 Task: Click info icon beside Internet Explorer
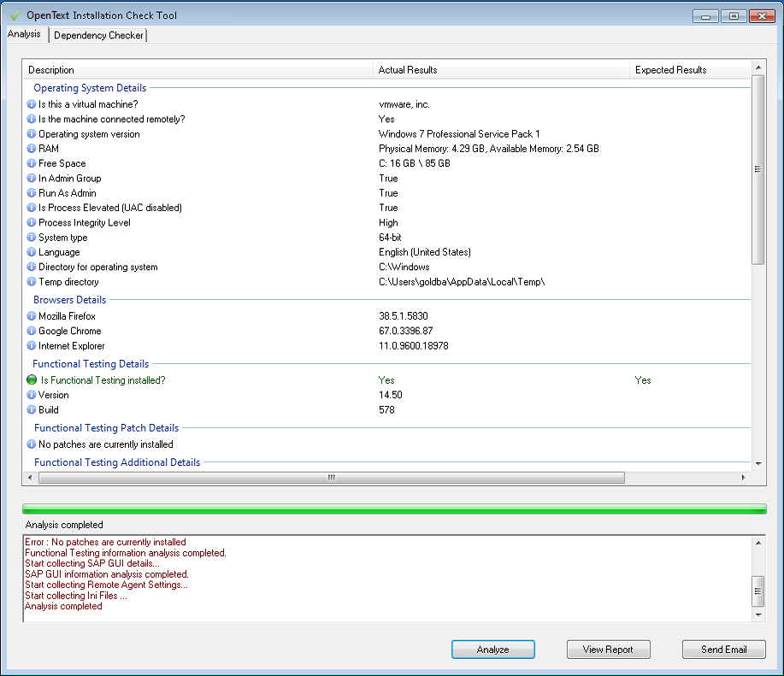pyautogui.click(x=32, y=346)
